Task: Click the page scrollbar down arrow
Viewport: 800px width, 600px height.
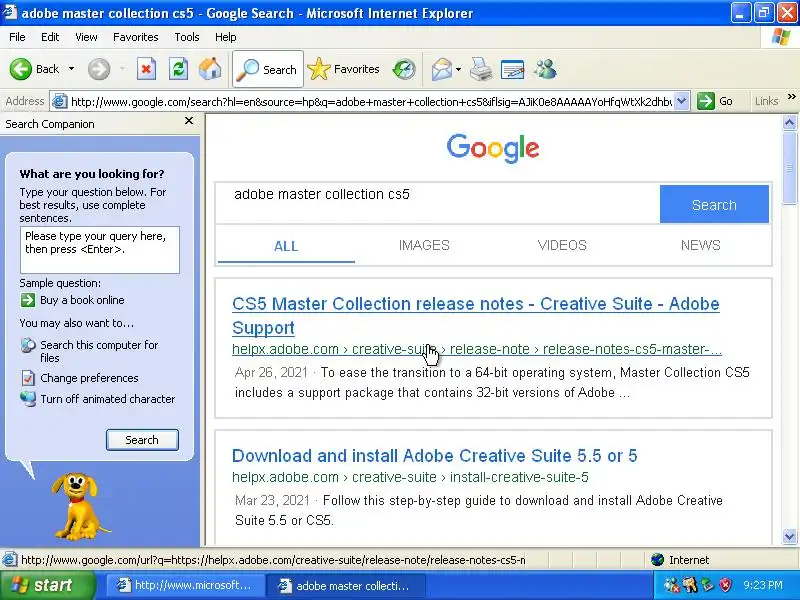Action: coord(789,536)
